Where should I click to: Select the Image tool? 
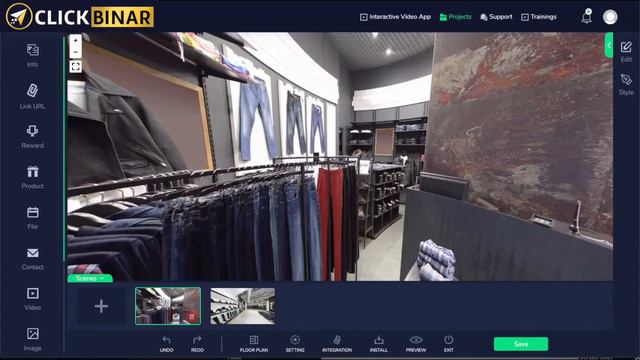[x=33, y=339]
